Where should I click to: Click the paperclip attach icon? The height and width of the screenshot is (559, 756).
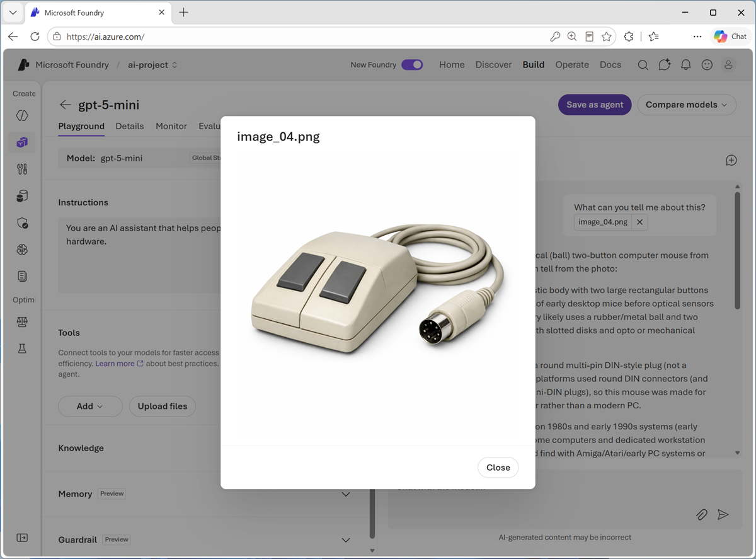[x=702, y=515]
